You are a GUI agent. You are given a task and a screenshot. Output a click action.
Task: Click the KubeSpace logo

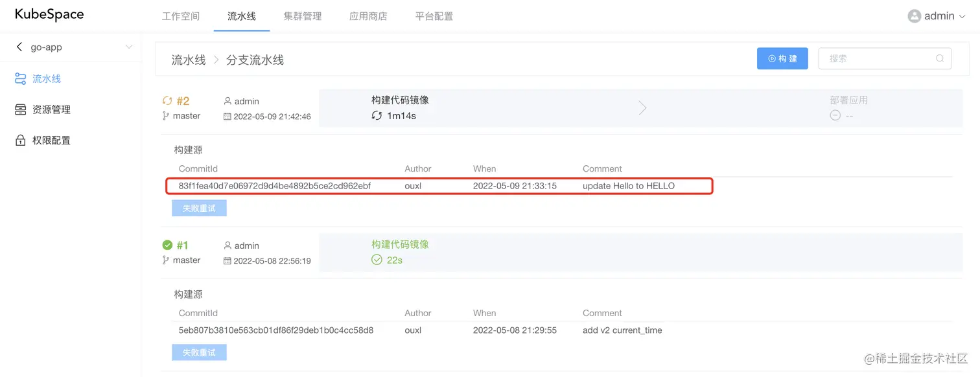point(49,14)
